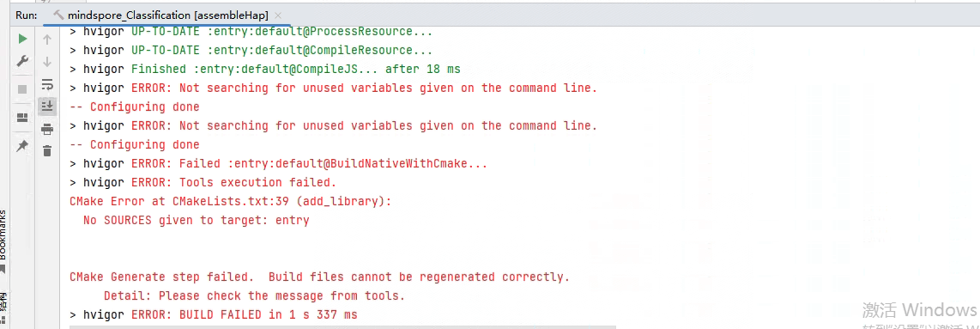
Task: Open run configuration wrench icon
Action: [x=22, y=61]
